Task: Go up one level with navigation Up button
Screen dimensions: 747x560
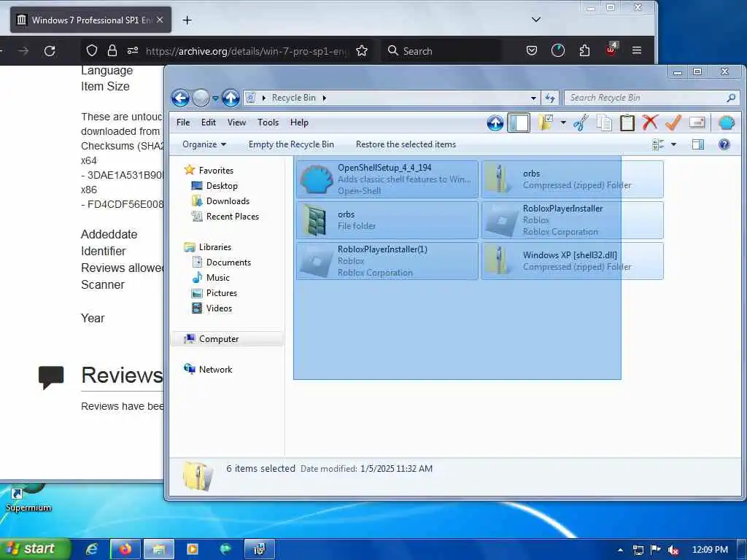Action: pyautogui.click(x=231, y=98)
